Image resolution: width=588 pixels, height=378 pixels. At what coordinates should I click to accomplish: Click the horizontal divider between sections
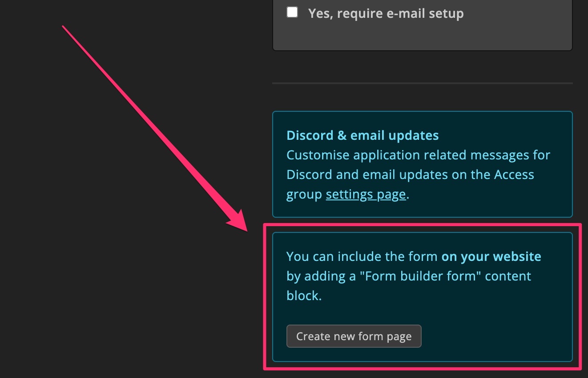[422, 83]
